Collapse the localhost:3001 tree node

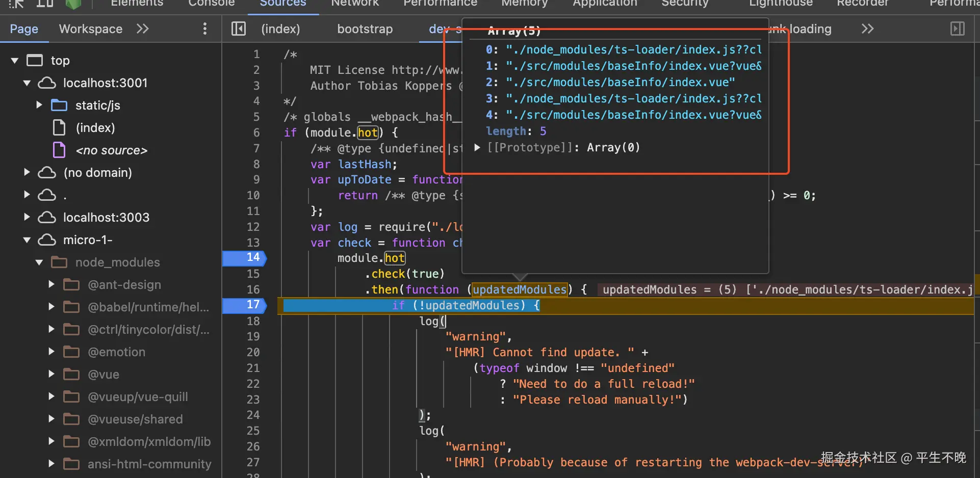click(27, 83)
